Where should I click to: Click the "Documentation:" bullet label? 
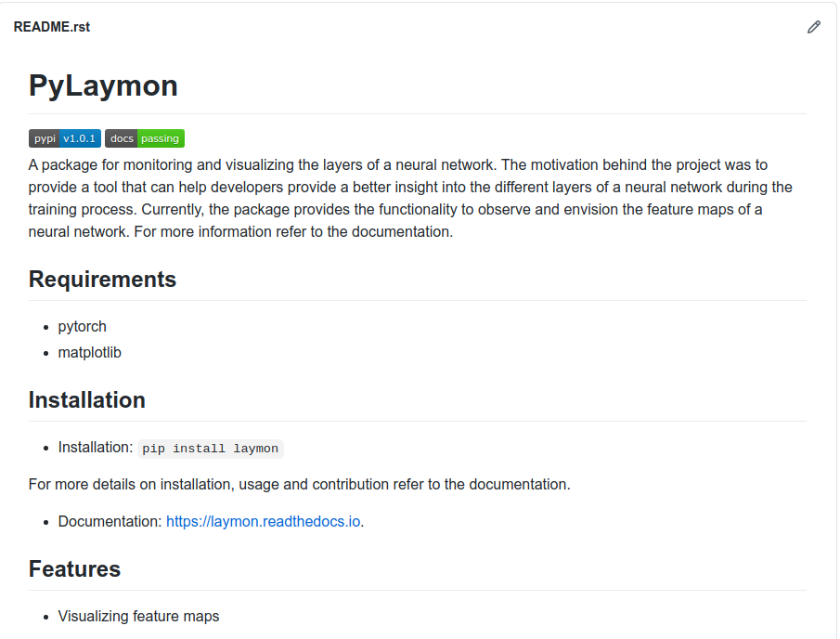click(x=110, y=521)
